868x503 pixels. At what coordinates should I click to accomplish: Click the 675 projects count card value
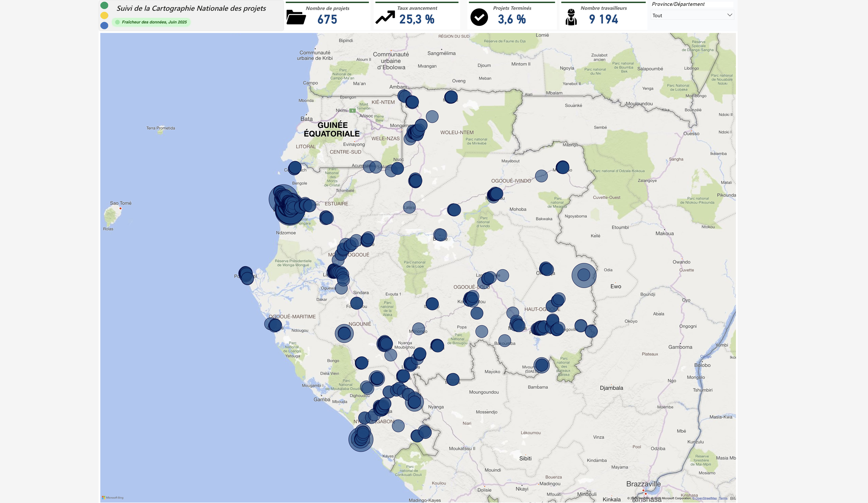coord(327,20)
